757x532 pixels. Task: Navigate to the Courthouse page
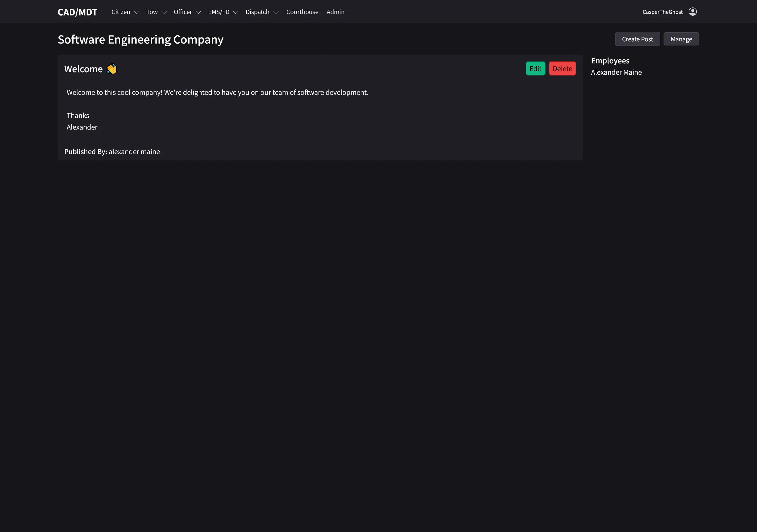pyautogui.click(x=302, y=12)
